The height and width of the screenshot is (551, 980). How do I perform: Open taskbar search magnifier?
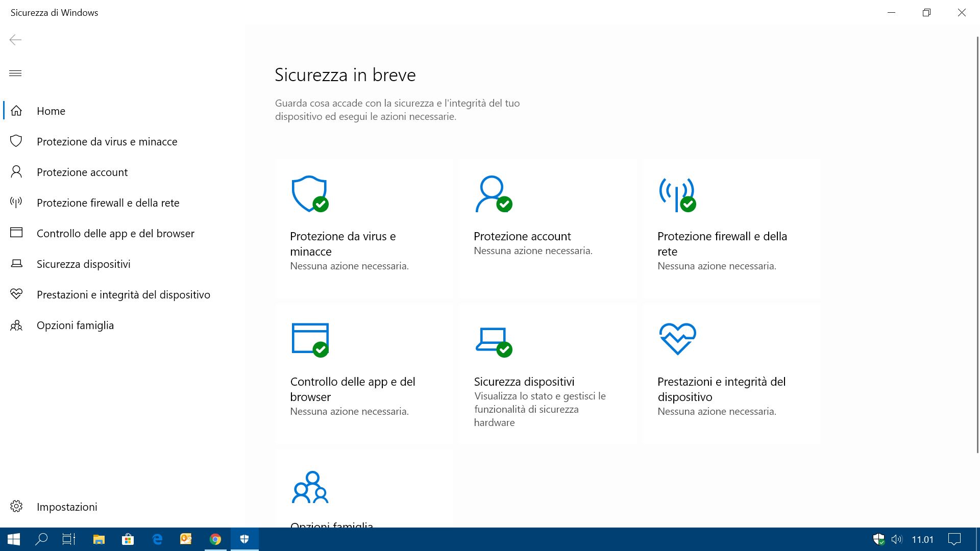41,539
